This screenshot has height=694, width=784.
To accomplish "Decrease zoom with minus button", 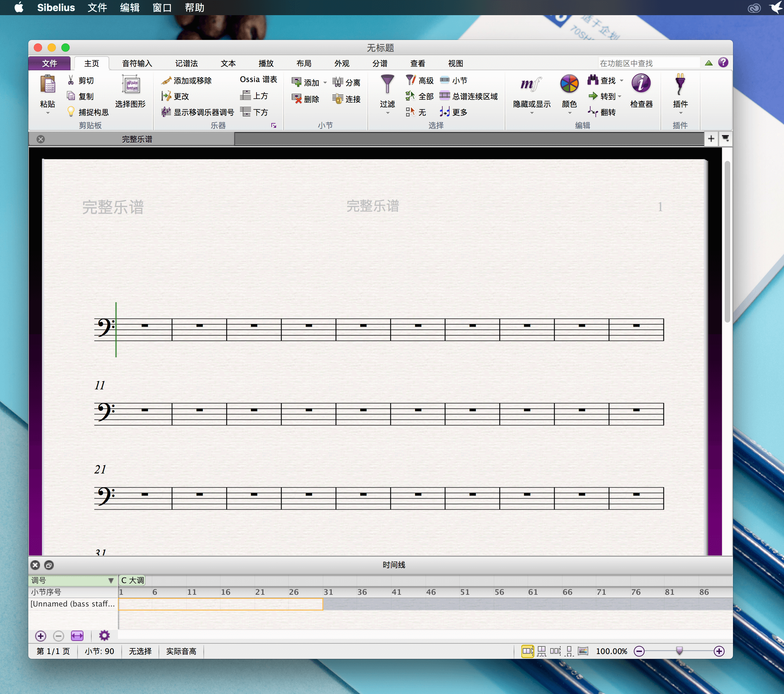I will click(639, 651).
